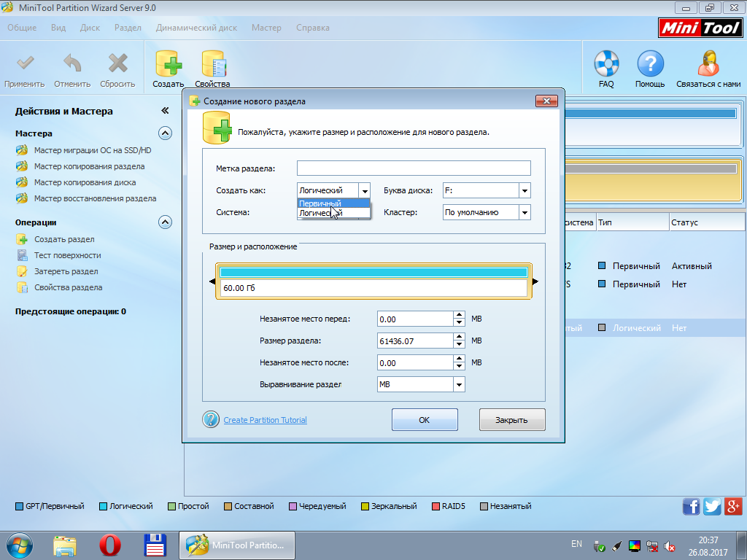Click the MiniTool logo
Image resolution: width=747 pixels, height=560 pixels.
(x=700, y=28)
